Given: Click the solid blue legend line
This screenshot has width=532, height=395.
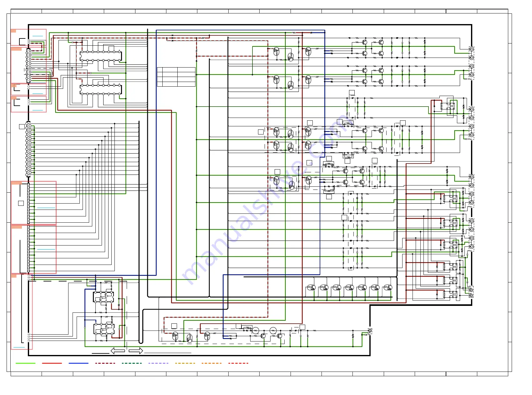Looking at the screenshot, I should point(79,363).
